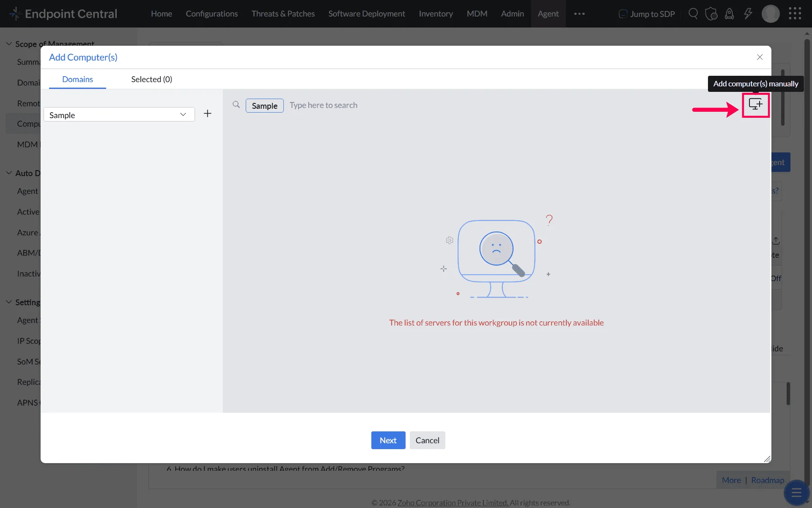Click Jump to SDP link
The height and width of the screenshot is (508, 812).
pos(647,14)
